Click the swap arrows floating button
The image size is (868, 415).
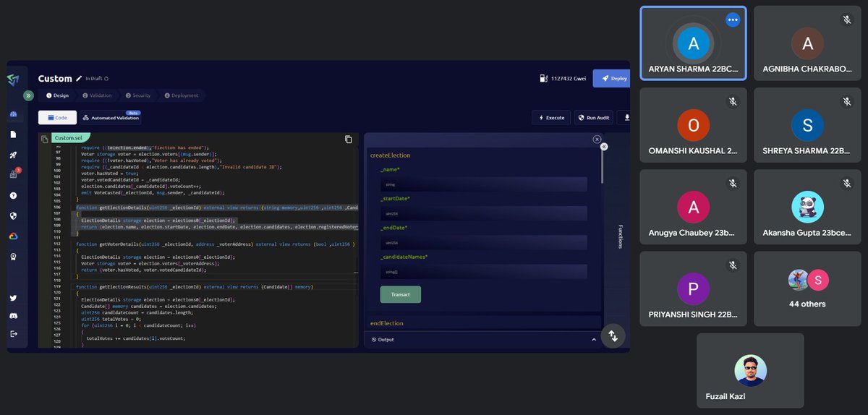tap(613, 335)
